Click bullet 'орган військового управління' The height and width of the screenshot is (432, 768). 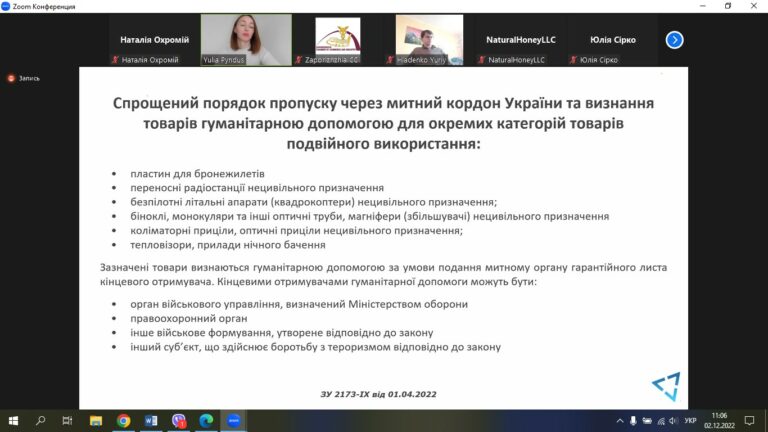click(299, 304)
